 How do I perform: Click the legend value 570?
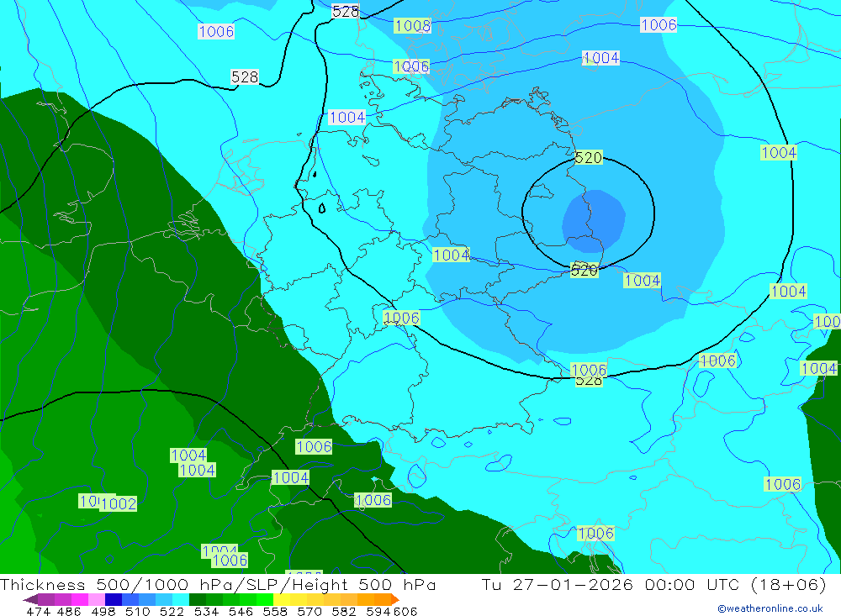coord(309,611)
